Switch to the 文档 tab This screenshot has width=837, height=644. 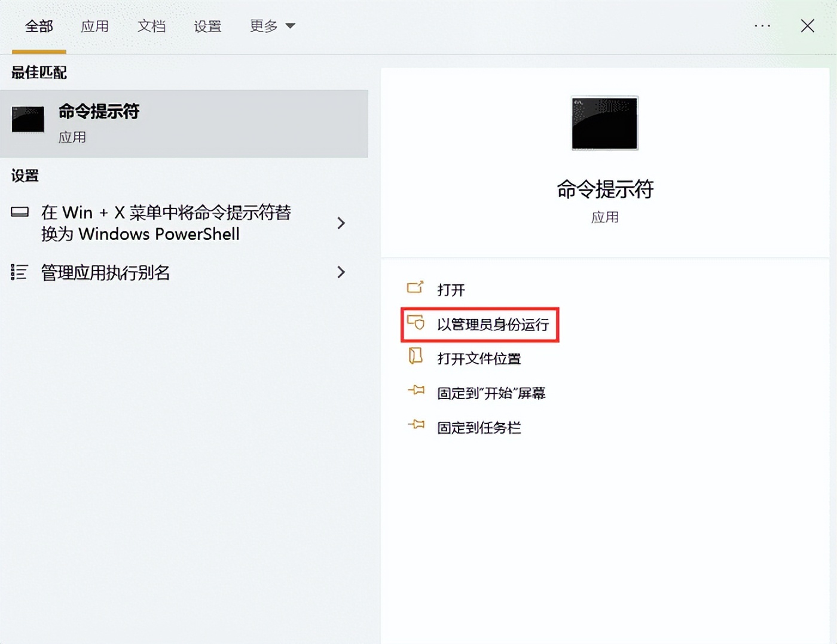[151, 26]
